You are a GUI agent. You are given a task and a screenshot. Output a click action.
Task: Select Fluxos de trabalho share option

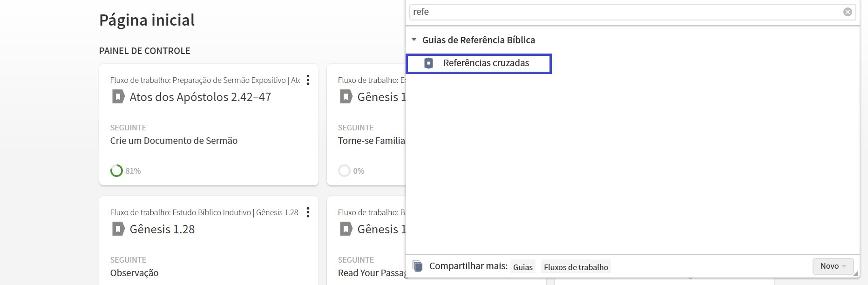[x=576, y=267]
